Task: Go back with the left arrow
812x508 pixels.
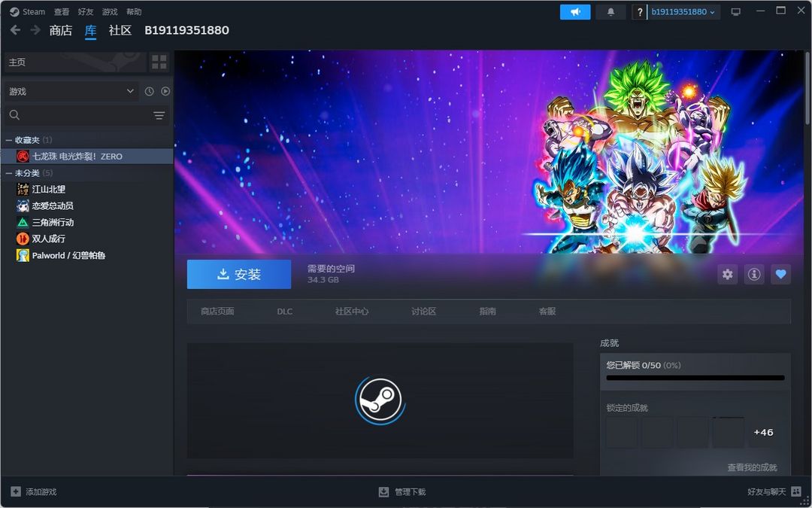Action: pyautogui.click(x=16, y=30)
